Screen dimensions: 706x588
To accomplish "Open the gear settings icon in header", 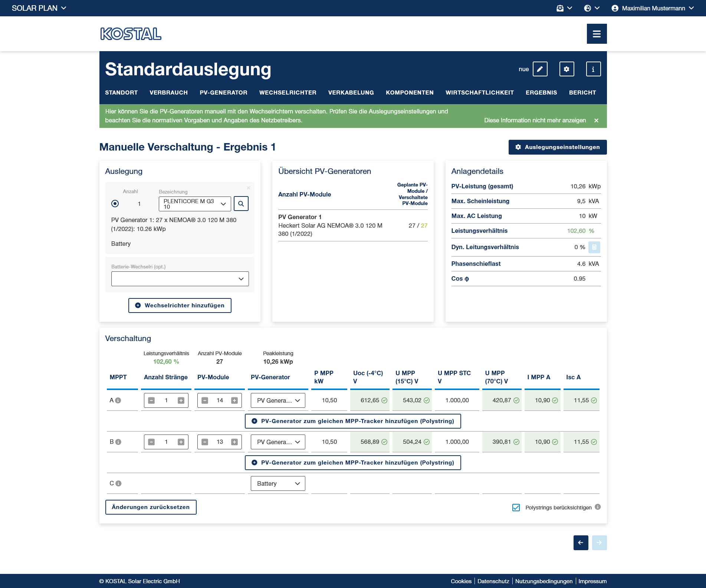I will point(567,69).
